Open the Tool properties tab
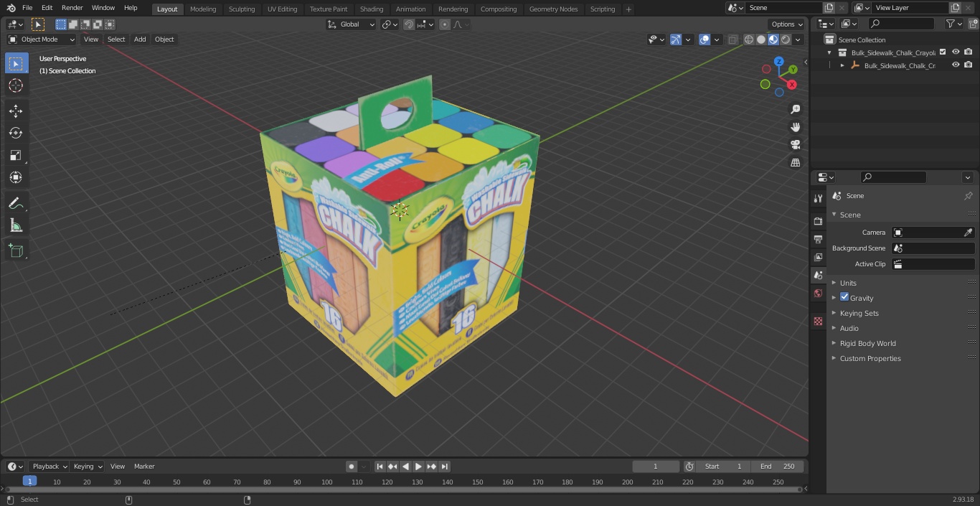 (818, 198)
